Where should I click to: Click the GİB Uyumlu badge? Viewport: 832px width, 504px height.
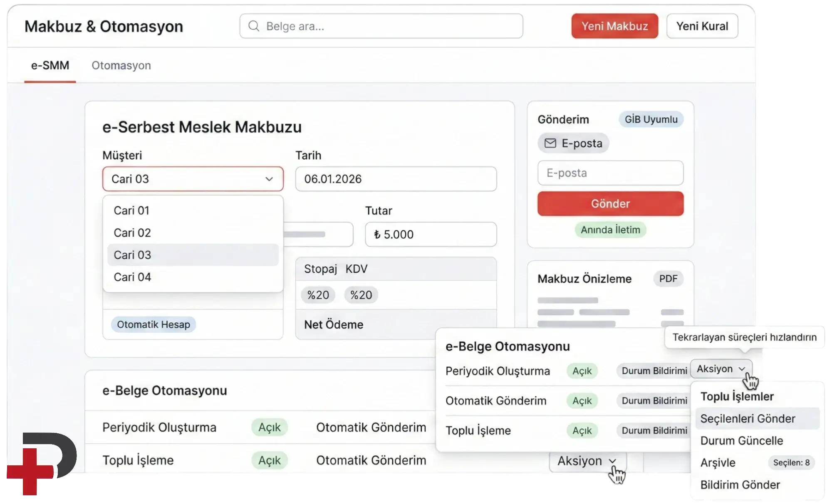click(x=651, y=119)
